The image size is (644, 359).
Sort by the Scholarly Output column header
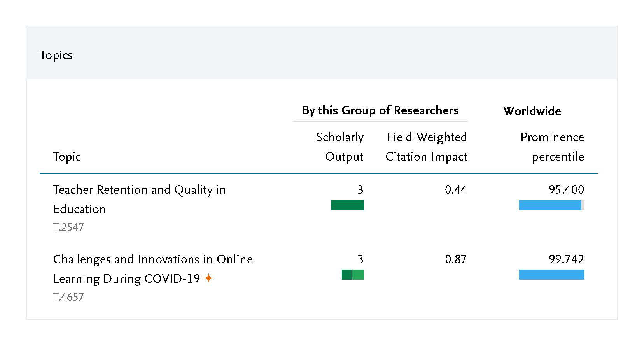pyautogui.click(x=340, y=147)
